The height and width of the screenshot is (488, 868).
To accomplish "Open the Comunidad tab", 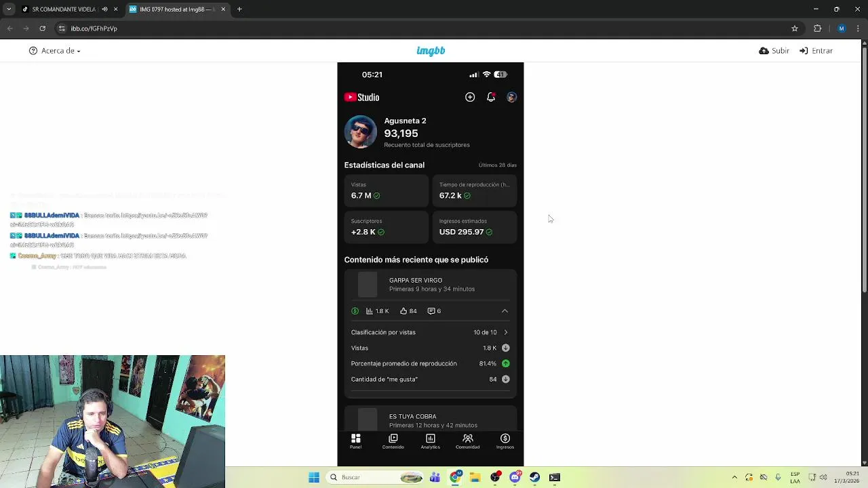I will coord(467,441).
